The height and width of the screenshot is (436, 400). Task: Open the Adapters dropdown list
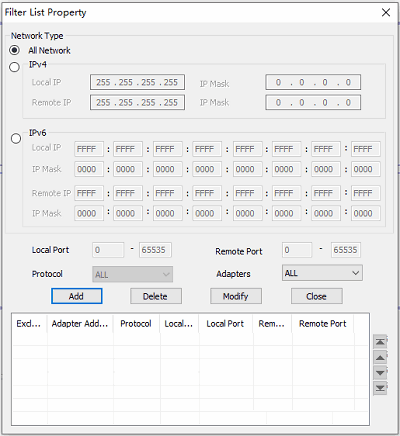pyautogui.click(x=322, y=273)
